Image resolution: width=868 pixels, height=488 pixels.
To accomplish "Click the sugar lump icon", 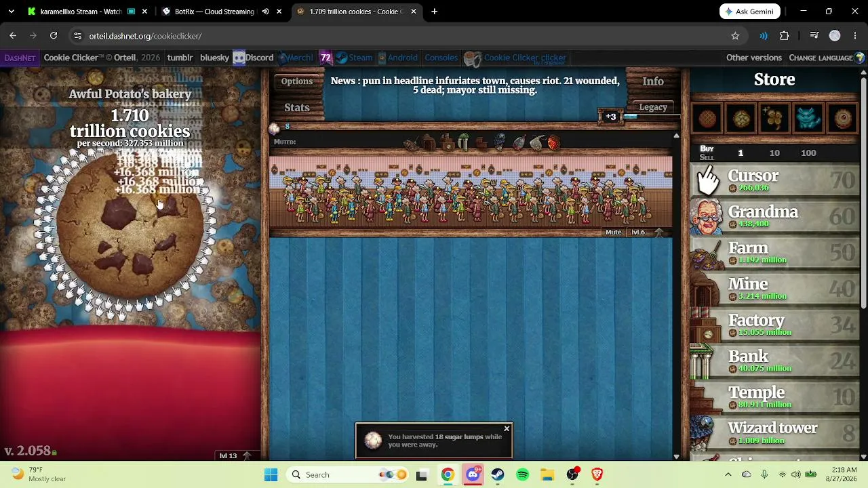I will click(275, 127).
